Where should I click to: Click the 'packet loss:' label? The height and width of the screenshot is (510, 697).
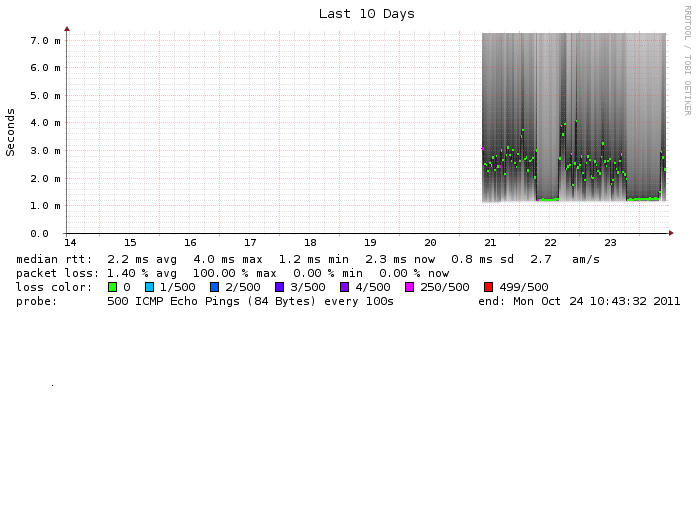tap(58, 273)
